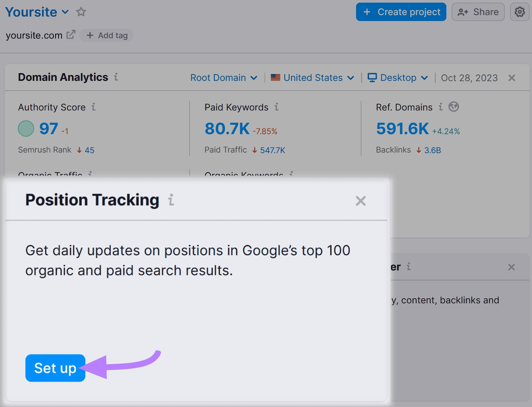Screen dimensions: 532x407
Task: Add a tag to yoursite.com
Action: click(106, 35)
